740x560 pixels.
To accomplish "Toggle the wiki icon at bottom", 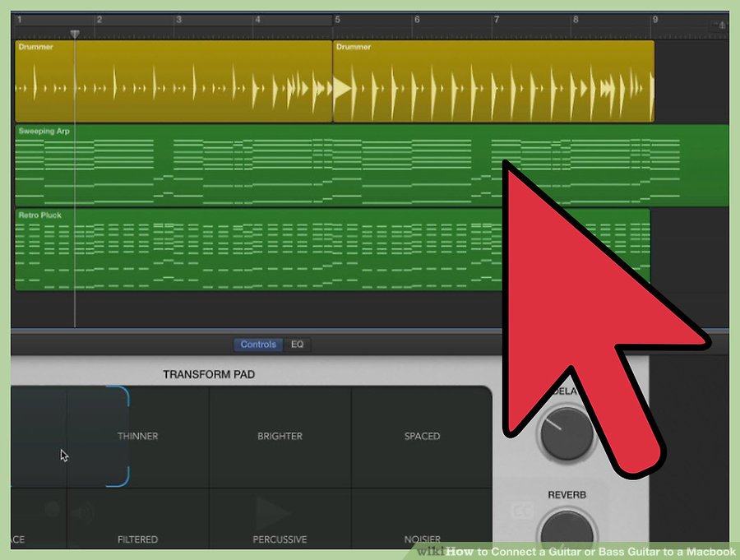I will pos(428,553).
